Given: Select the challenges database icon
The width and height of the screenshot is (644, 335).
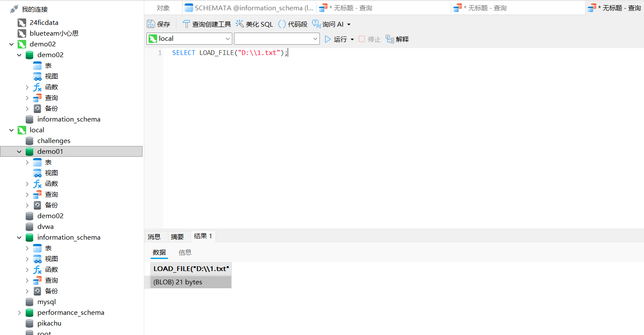Looking at the screenshot, I should click(x=30, y=140).
